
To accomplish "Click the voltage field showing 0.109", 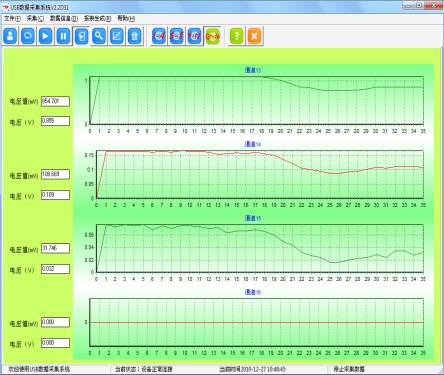I will (55, 195).
